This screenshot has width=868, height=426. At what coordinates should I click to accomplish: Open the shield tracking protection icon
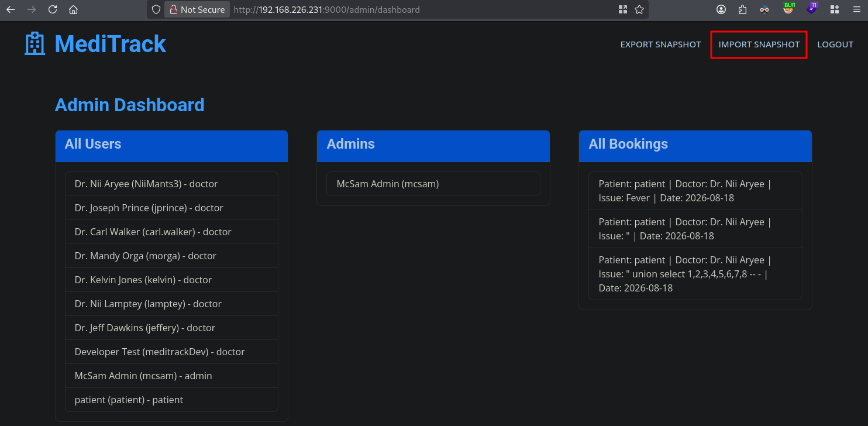pos(156,9)
